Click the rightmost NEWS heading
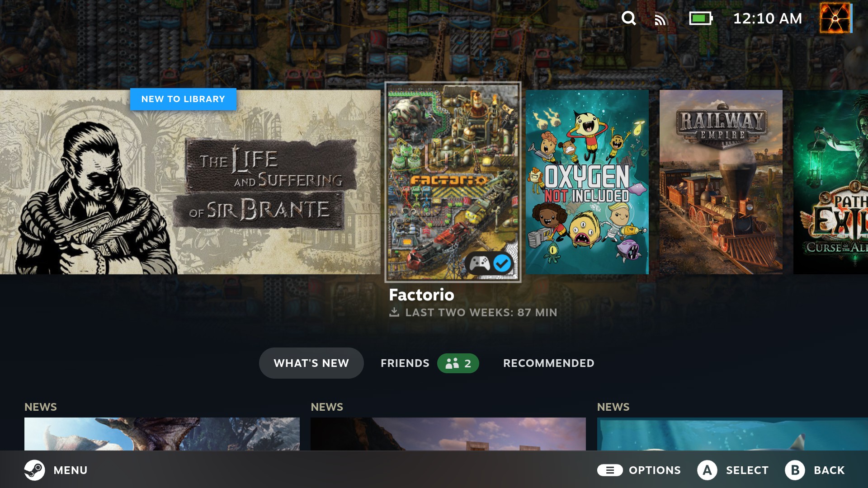The image size is (868, 488). click(x=613, y=407)
